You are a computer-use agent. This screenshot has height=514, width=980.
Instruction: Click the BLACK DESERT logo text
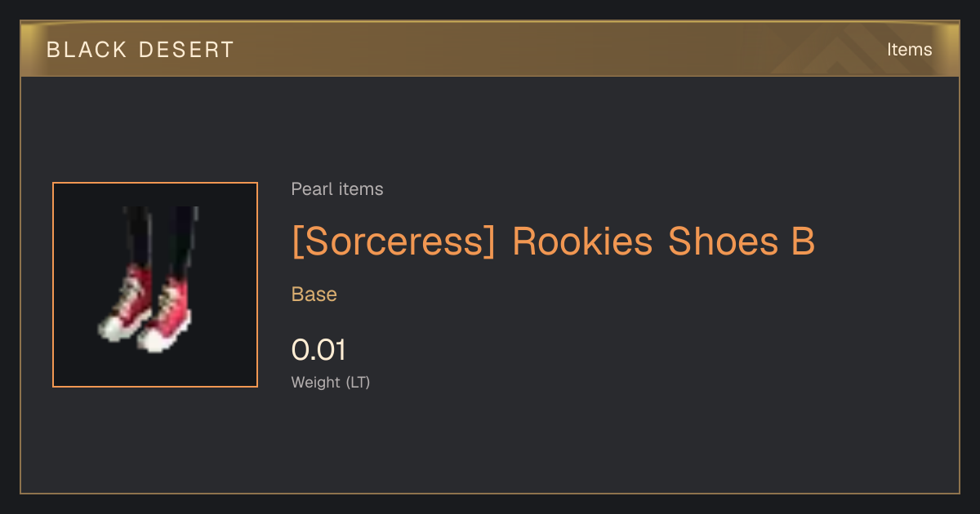pos(140,50)
